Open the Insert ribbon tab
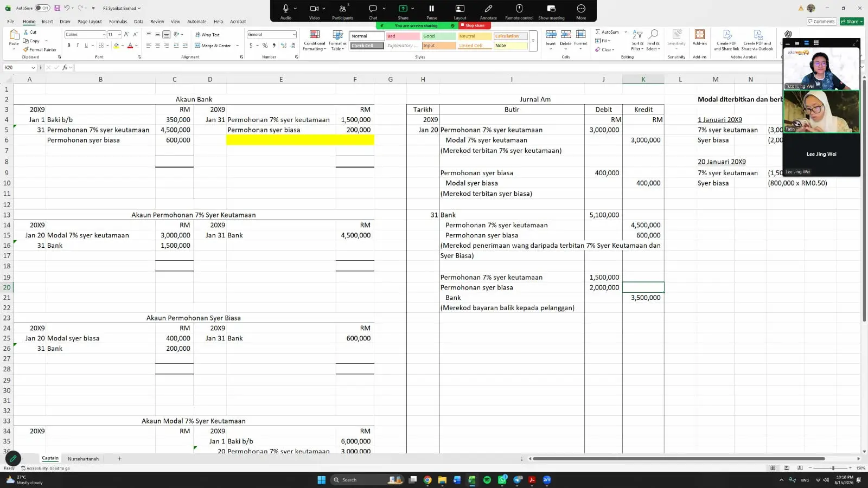Viewport: 868px width, 488px height. click(47, 22)
